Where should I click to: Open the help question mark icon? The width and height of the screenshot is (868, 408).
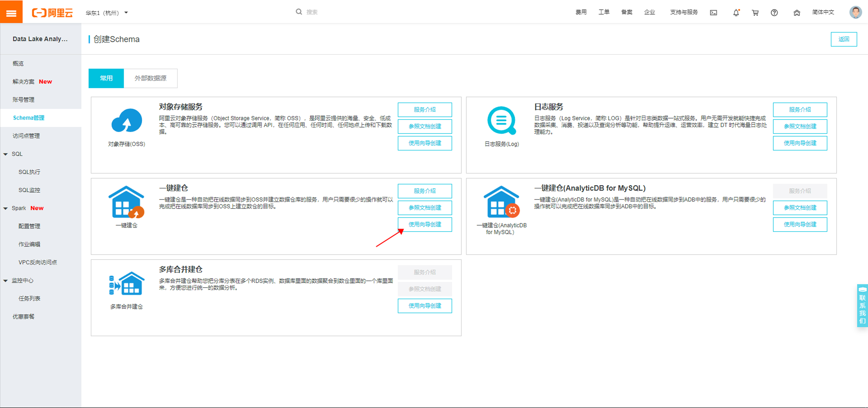tap(774, 13)
